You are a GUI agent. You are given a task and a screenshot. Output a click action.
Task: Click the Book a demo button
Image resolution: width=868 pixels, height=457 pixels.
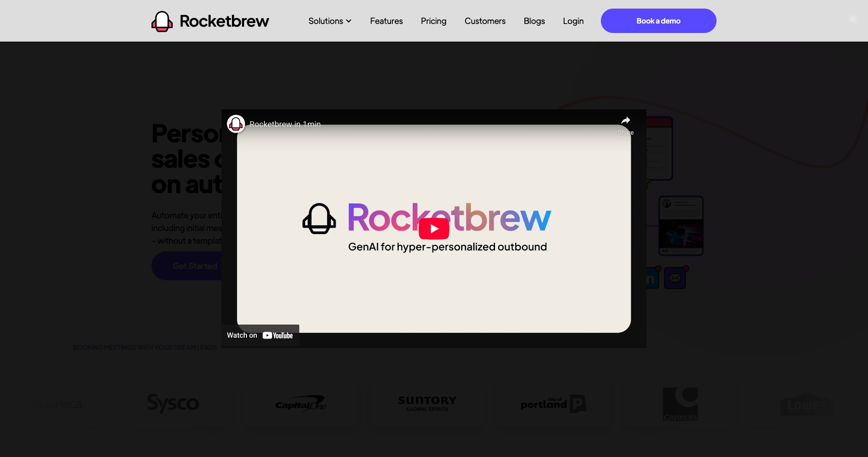tap(658, 21)
